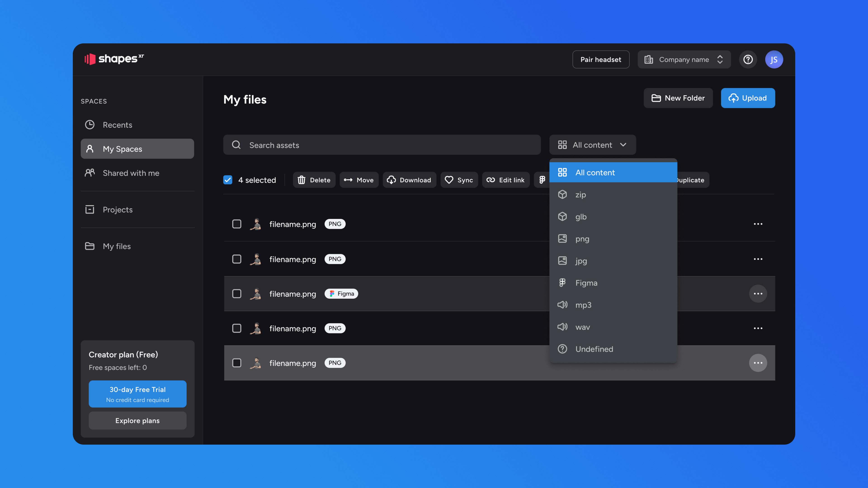The height and width of the screenshot is (488, 868).
Task: Click the Figma icon button in the toolbar
Action: pyautogui.click(x=542, y=180)
